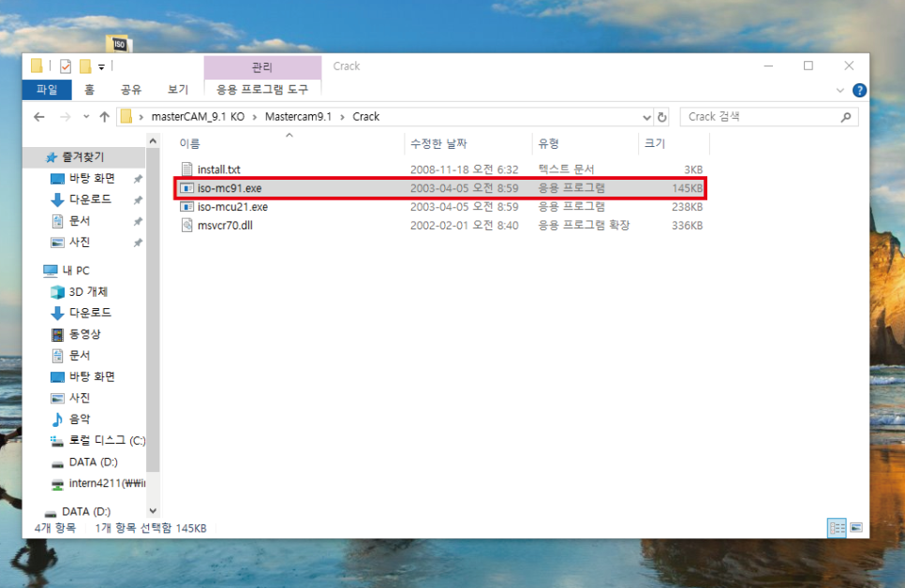Screen dimensions: 905x588
Task: Open pinned 다운로드 under 즐겨찾기
Action: click(90, 199)
